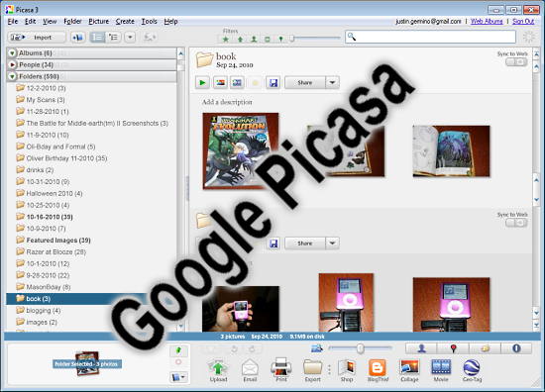Expand the People section

point(12,64)
